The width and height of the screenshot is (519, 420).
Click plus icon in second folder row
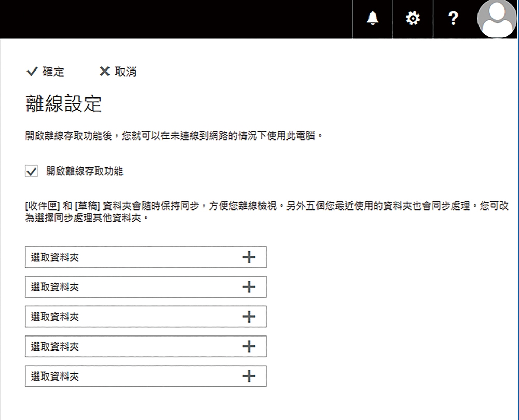coord(249,287)
